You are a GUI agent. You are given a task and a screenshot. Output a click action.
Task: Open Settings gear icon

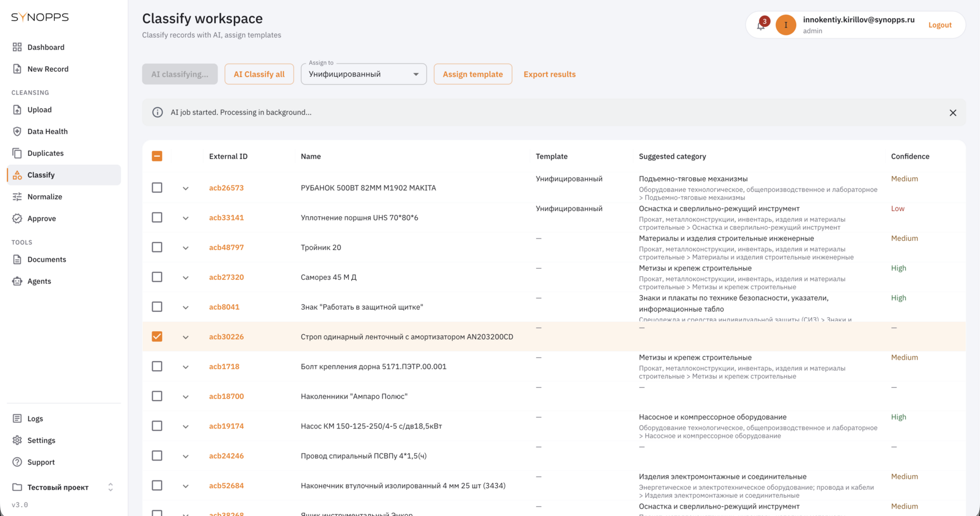[x=17, y=440]
